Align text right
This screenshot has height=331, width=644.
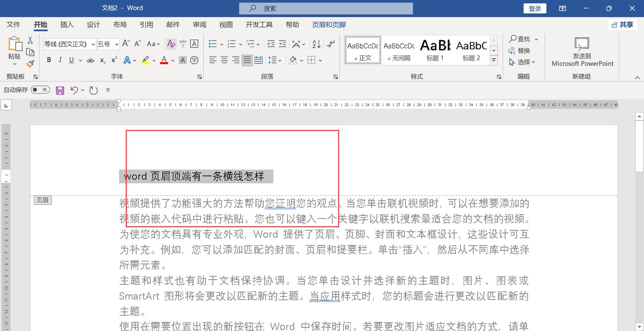[236, 60]
